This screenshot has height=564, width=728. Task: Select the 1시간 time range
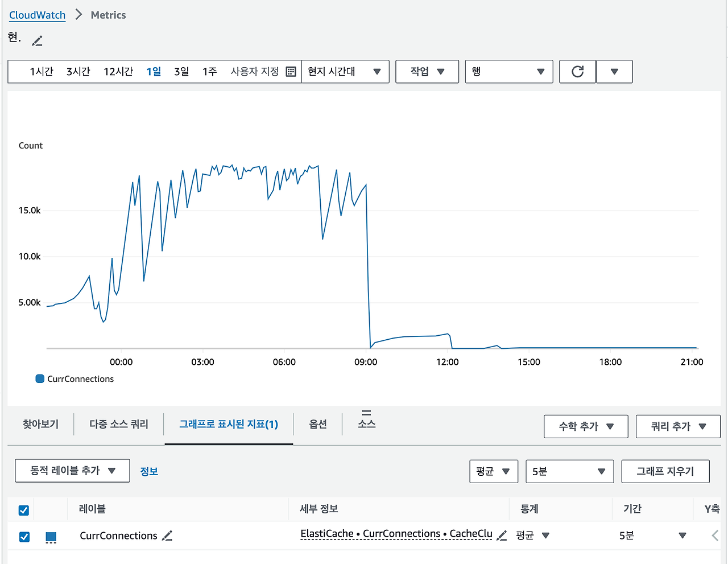tap(42, 72)
